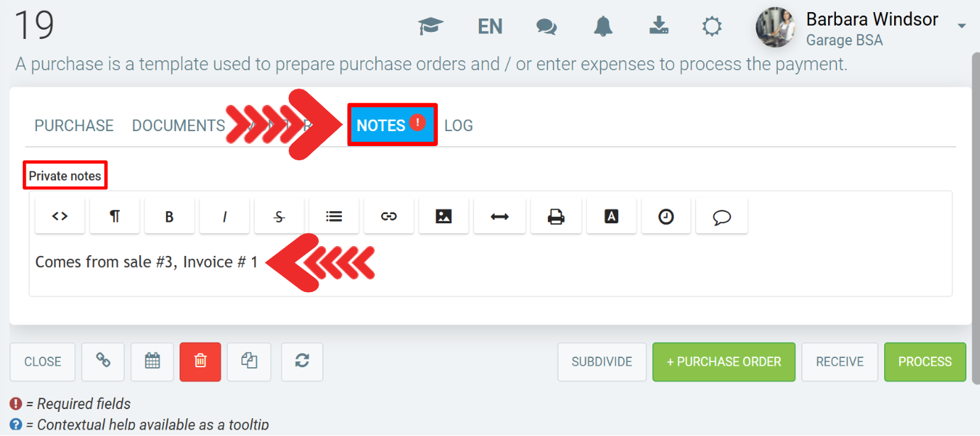
Task: Click the + PURCHASE ORDER button
Action: click(724, 362)
